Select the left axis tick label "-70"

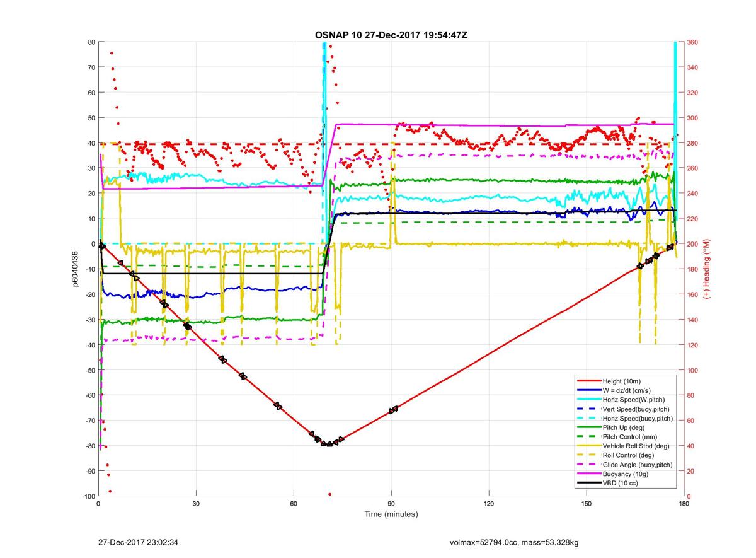click(89, 421)
